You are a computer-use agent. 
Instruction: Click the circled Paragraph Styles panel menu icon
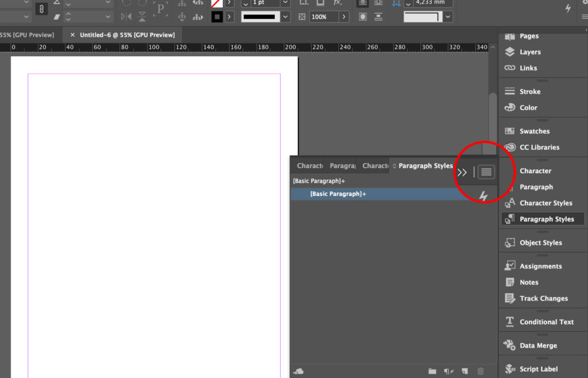[x=486, y=172]
